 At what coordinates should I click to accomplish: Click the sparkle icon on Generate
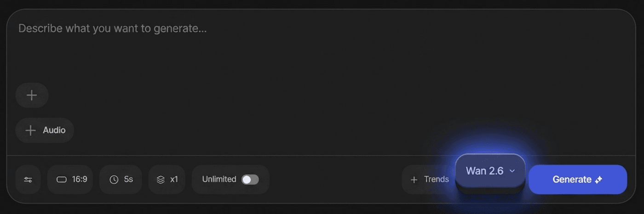tap(598, 180)
